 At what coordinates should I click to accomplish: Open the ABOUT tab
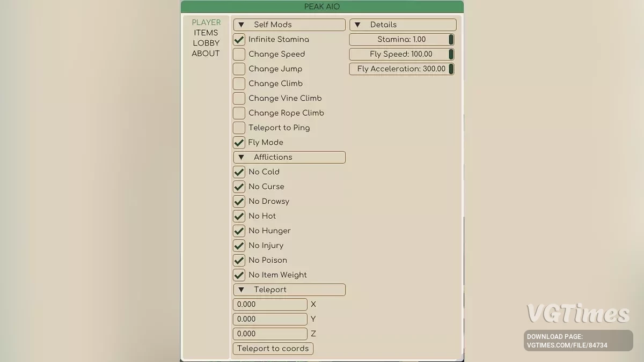(x=206, y=54)
